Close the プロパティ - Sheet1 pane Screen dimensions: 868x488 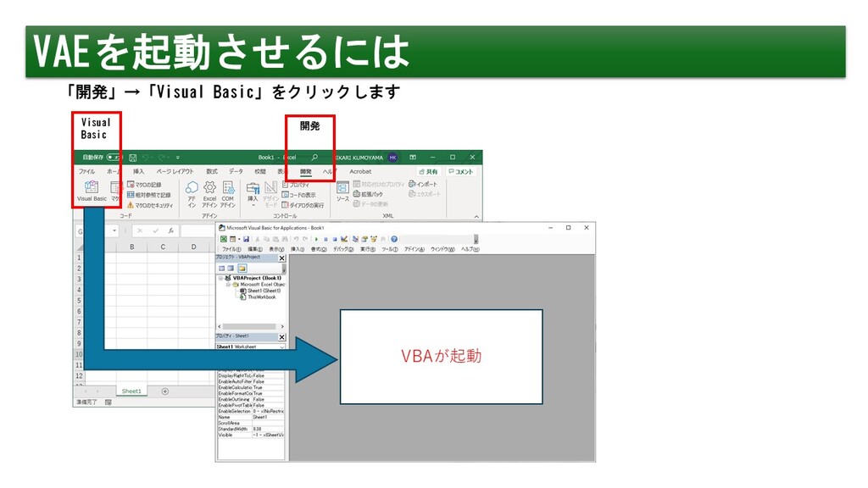point(281,337)
